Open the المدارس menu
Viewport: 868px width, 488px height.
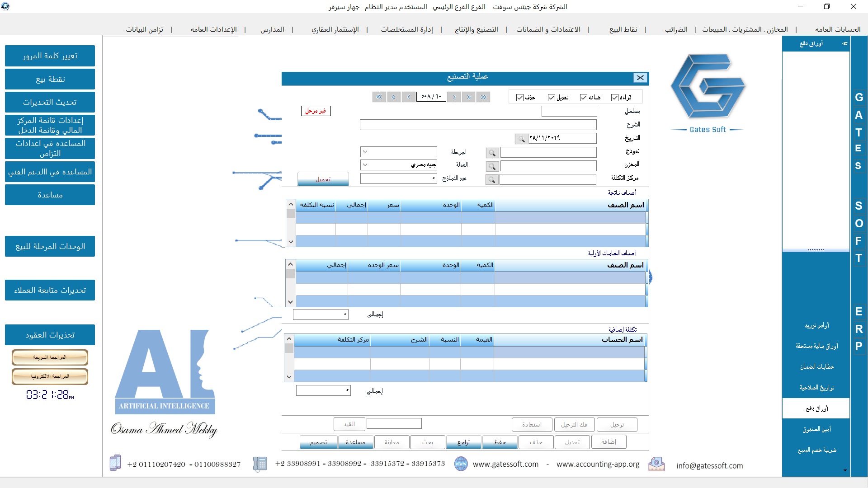pyautogui.click(x=272, y=29)
